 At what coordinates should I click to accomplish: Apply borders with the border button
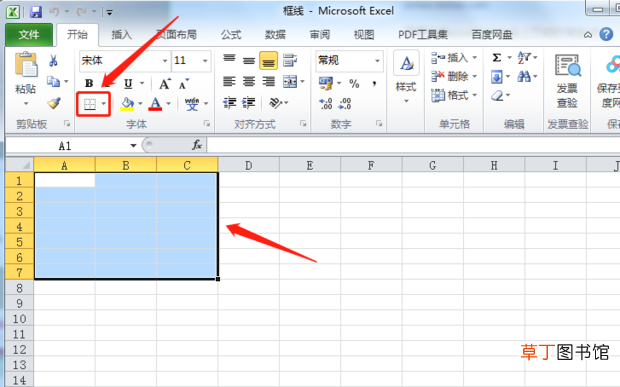(90, 104)
